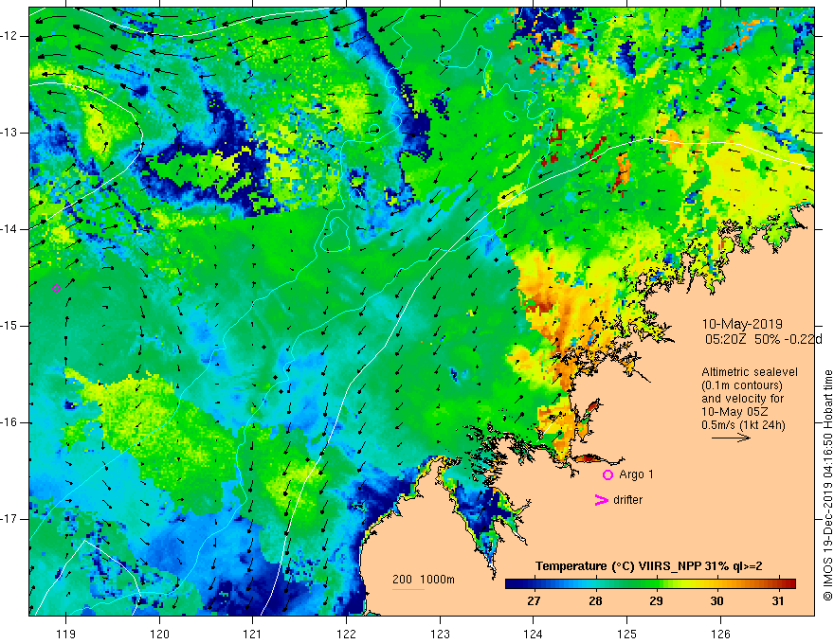834x644 pixels.
Task: Click the color bar value 30
Action: point(717,601)
